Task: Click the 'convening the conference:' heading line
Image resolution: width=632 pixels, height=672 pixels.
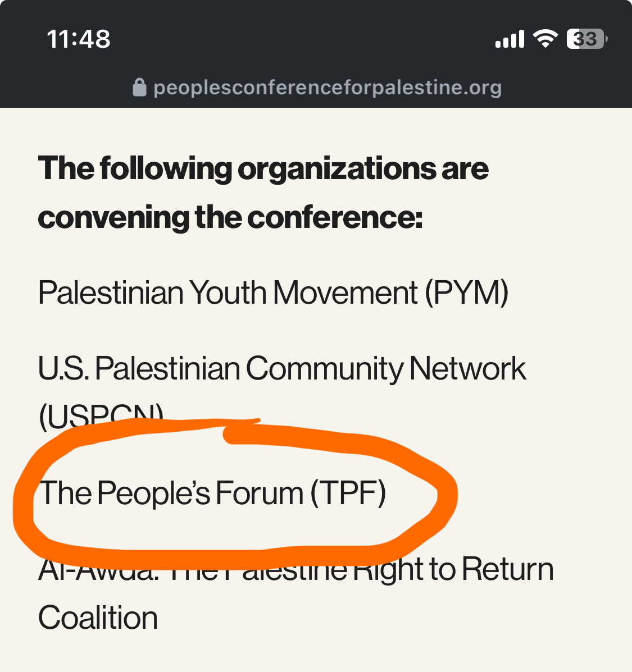Action: tap(230, 217)
